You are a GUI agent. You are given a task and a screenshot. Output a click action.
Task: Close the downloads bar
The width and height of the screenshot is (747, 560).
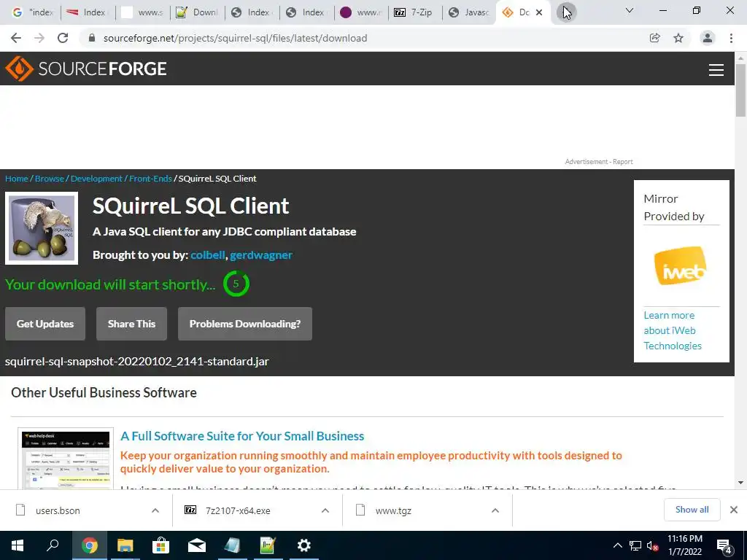(734, 510)
